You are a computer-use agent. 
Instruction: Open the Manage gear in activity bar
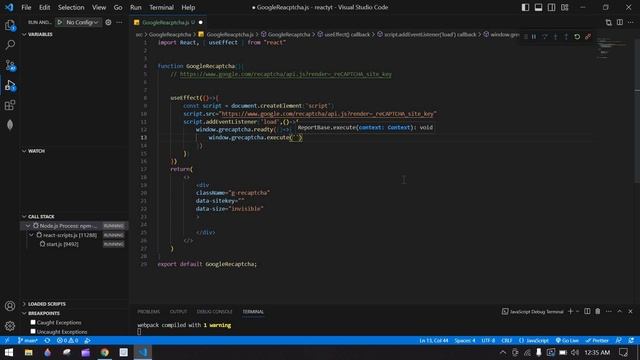pyautogui.click(x=10, y=326)
